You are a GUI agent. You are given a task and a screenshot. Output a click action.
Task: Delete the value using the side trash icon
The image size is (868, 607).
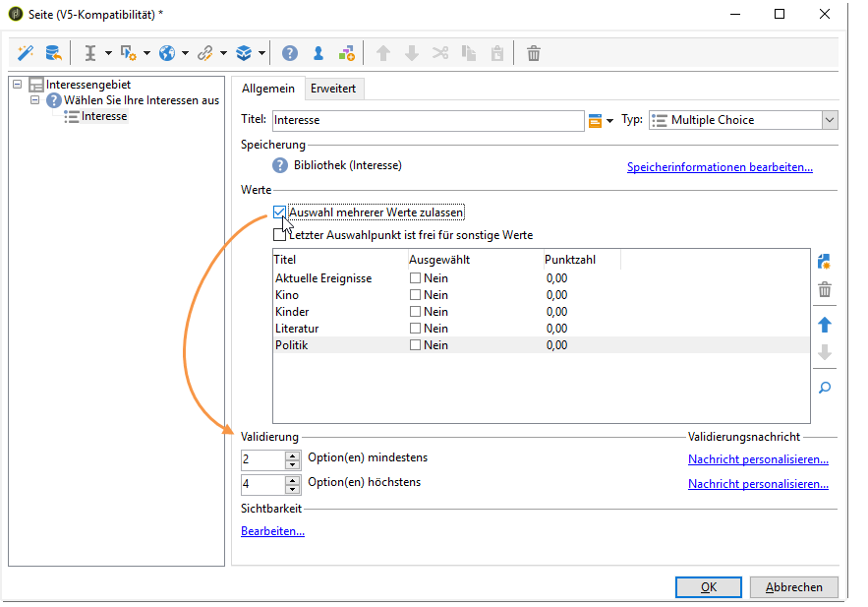pos(825,290)
